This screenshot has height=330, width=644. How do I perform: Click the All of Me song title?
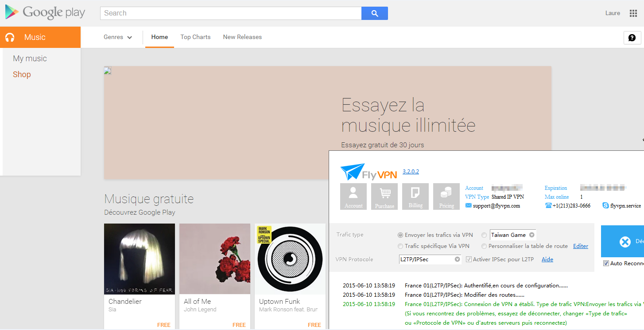(198, 302)
